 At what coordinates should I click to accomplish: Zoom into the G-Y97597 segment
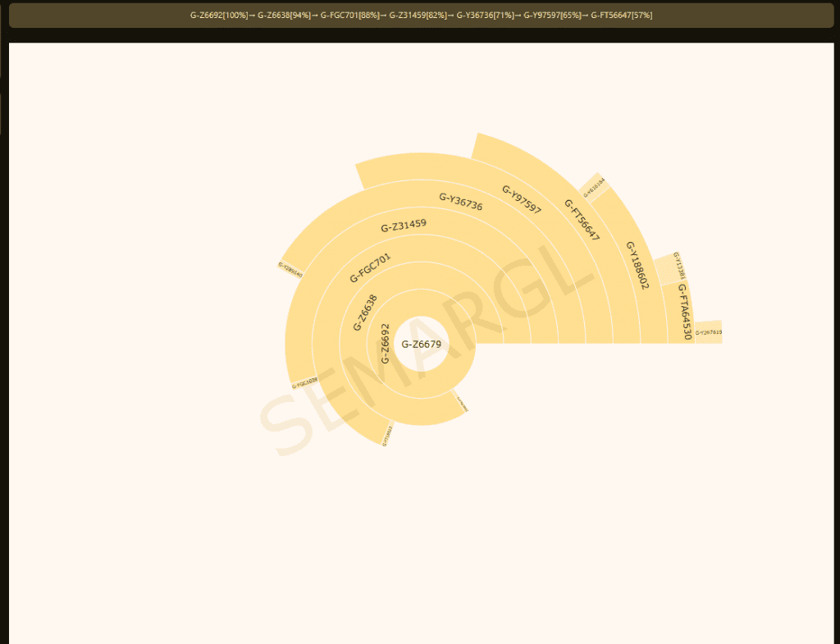coord(523,196)
